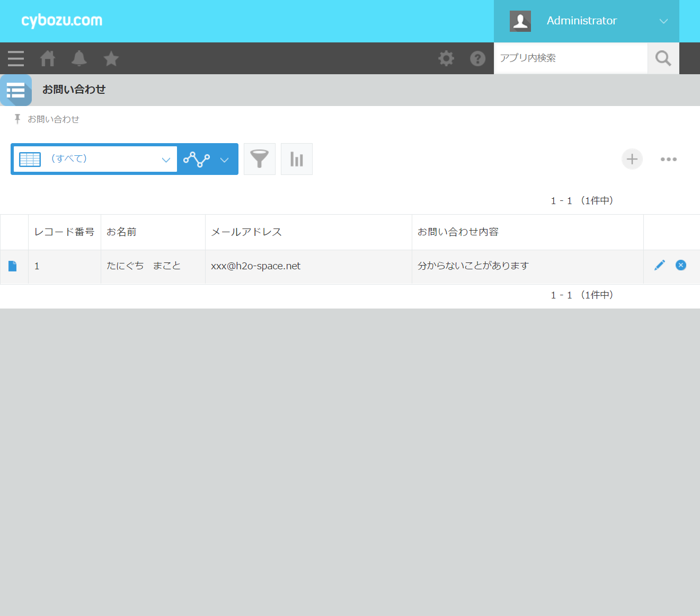Edit record 1 with the pencil icon
Image resolution: width=700 pixels, height=616 pixels.
pyautogui.click(x=660, y=265)
